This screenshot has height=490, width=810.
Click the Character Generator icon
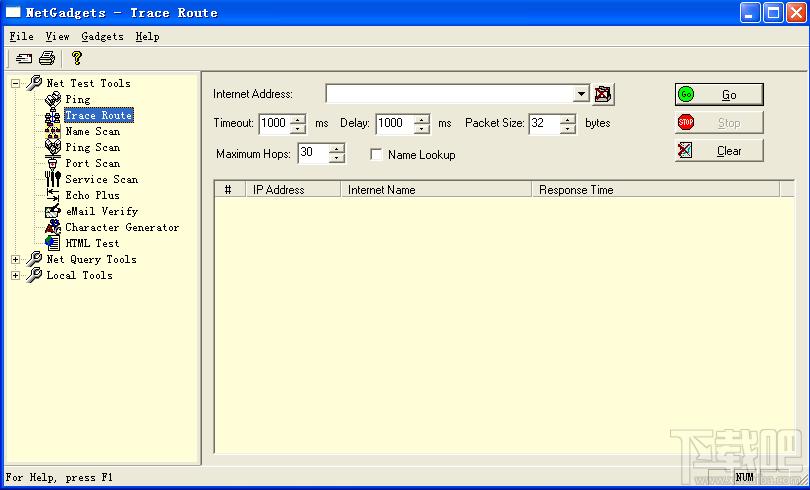(x=53, y=227)
